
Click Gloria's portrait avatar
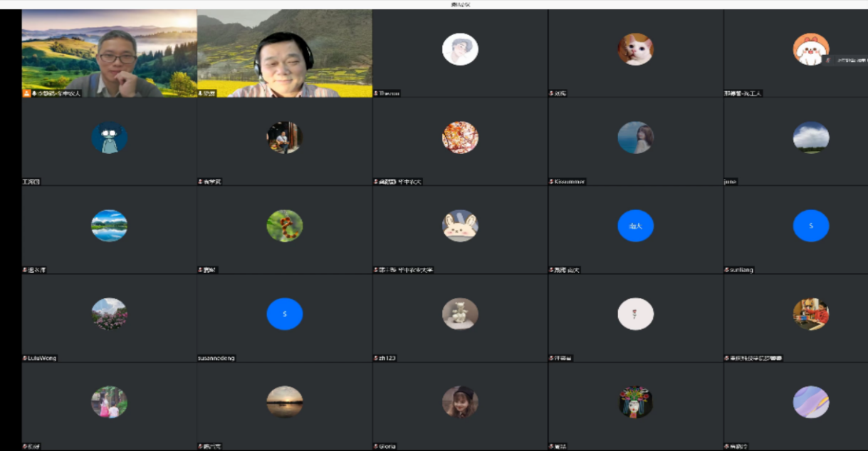(460, 403)
